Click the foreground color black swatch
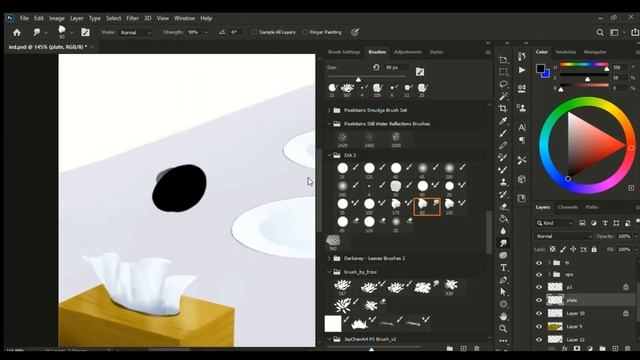The height and width of the screenshot is (360, 640). pyautogui.click(x=540, y=68)
